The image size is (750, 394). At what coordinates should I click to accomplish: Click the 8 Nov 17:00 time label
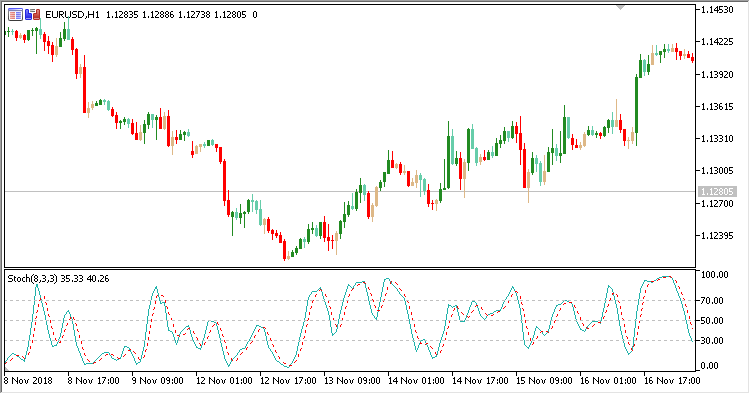(93, 381)
